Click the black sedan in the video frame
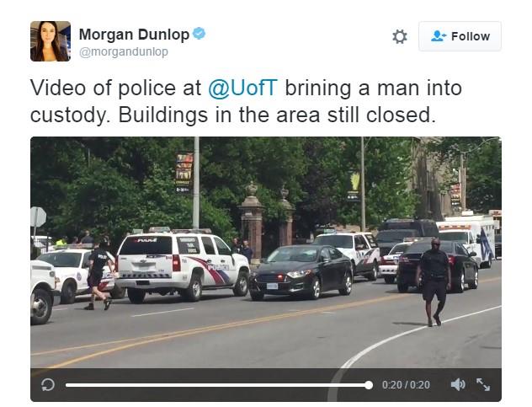Screen dimensions: 532x407 [301, 272]
